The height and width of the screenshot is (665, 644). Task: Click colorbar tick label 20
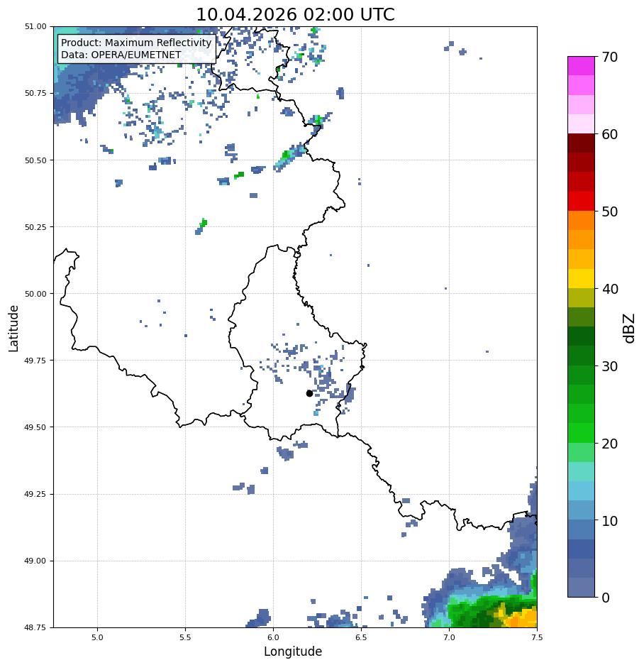[x=610, y=444]
